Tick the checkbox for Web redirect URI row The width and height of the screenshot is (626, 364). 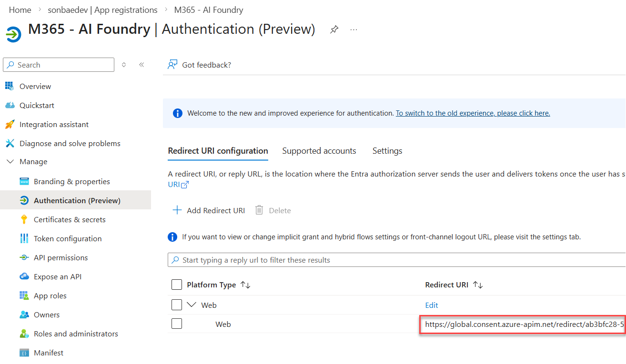tap(177, 324)
